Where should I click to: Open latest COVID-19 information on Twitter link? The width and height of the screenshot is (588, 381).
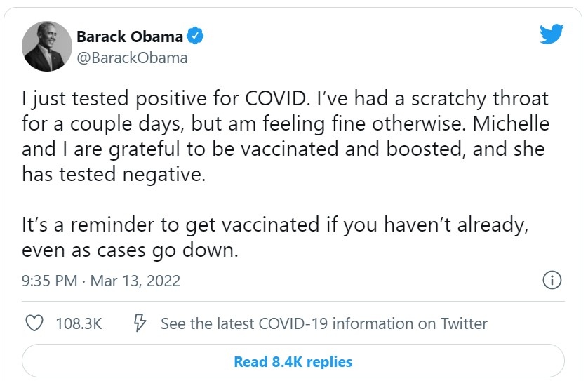tap(323, 323)
